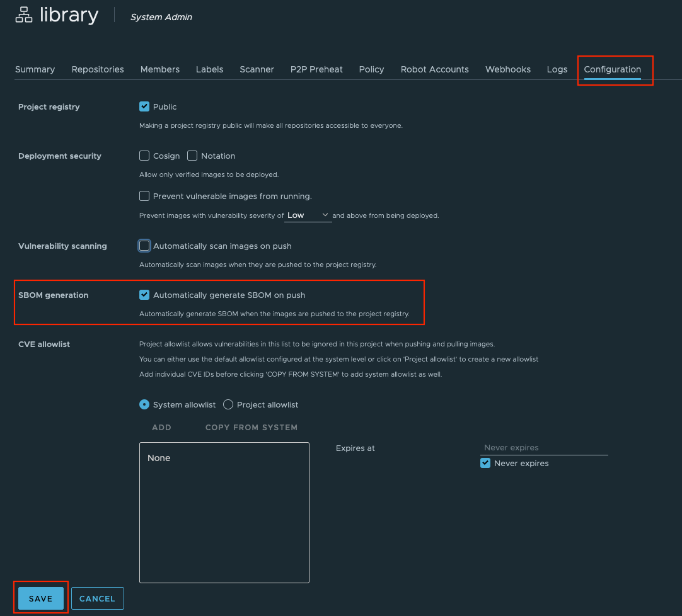Image resolution: width=682 pixels, height=616 pixels.
Task: Toggle automatically scan images on push
Action: point(144,246)
